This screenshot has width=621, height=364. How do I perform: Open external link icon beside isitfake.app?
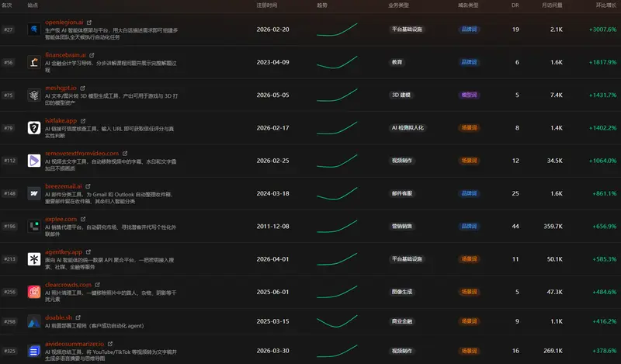[83, 121]
